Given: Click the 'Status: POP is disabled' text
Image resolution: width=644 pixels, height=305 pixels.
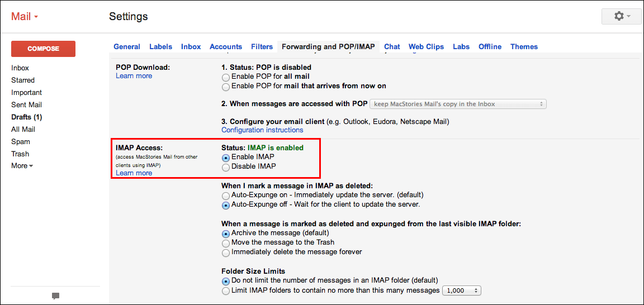Looking at the screenshot, I should (270, 67).
